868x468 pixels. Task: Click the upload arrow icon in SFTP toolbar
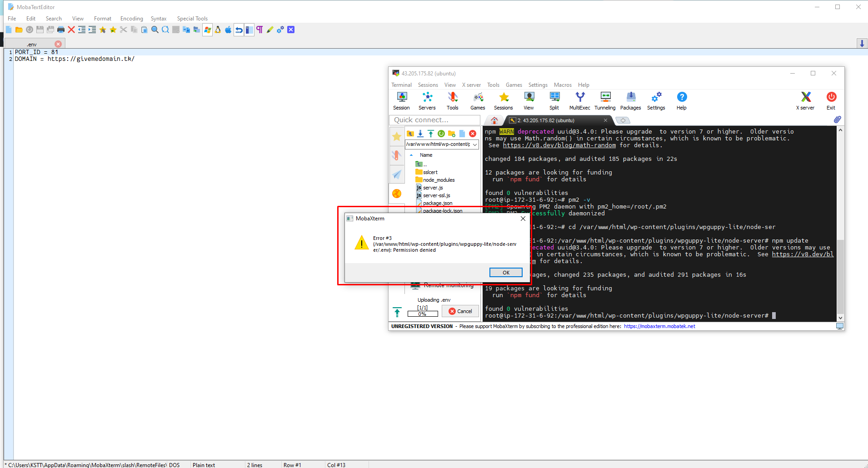pyautogui.click(x=431, y=134)
